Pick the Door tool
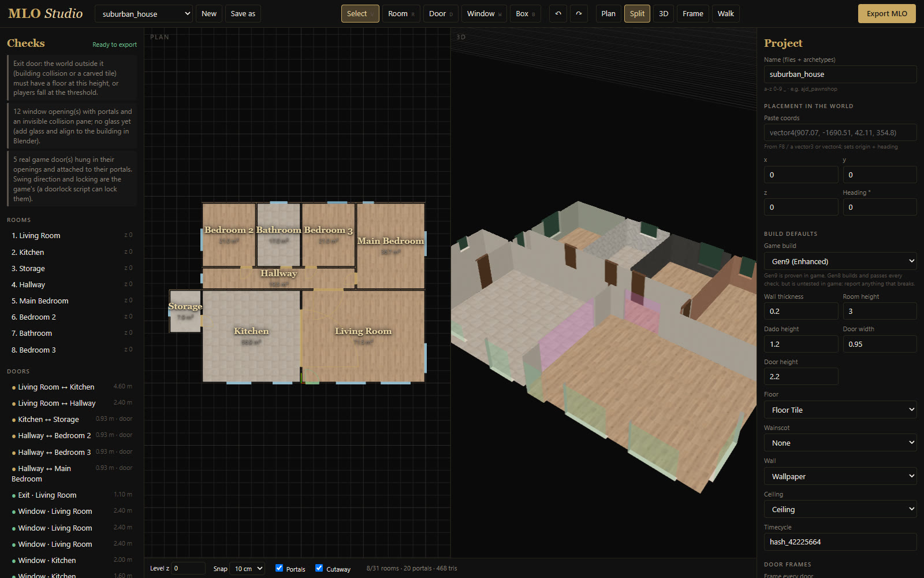 pos(441,13)
